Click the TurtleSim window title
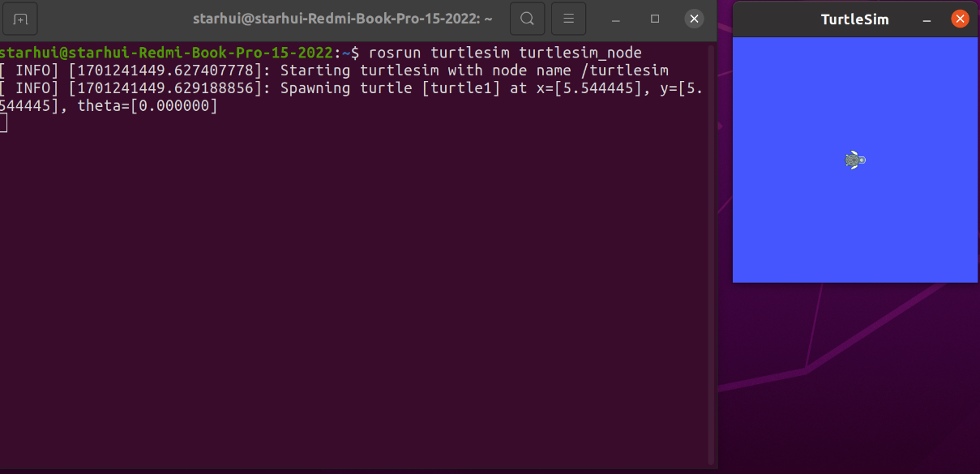Viewport: 980px width, 474px height. [x=854, y=19]
